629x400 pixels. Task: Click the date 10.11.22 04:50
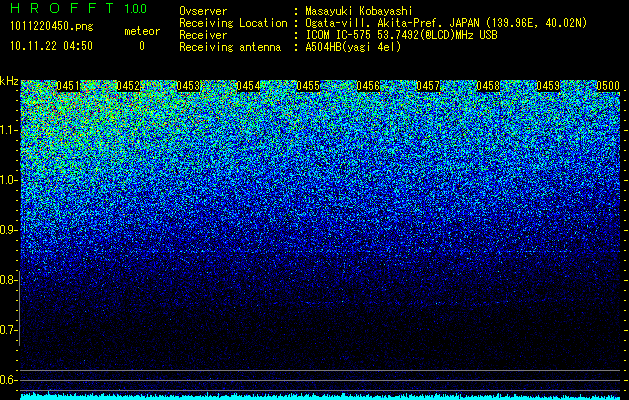pos(51,46)
